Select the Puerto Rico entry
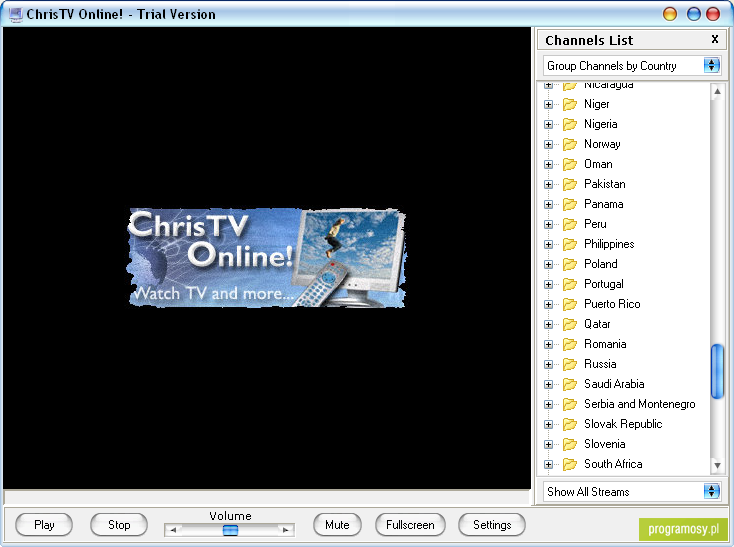This screenshot has width=734, height=547. tap(612, 305)
